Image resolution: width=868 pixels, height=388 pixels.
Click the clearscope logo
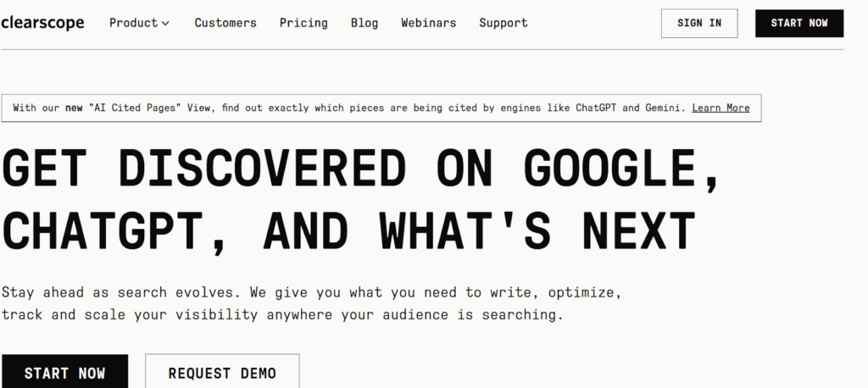coord(42,23)
